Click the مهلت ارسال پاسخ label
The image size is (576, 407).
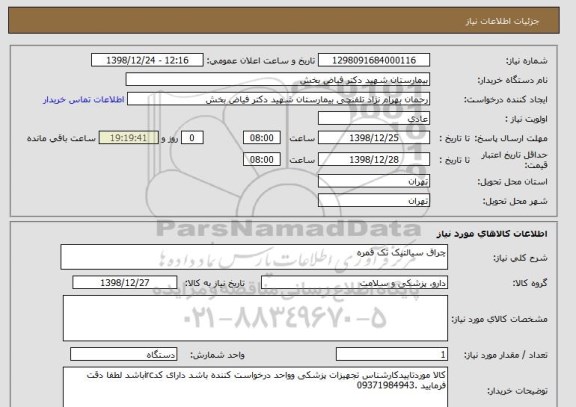(x=511, y=138)
